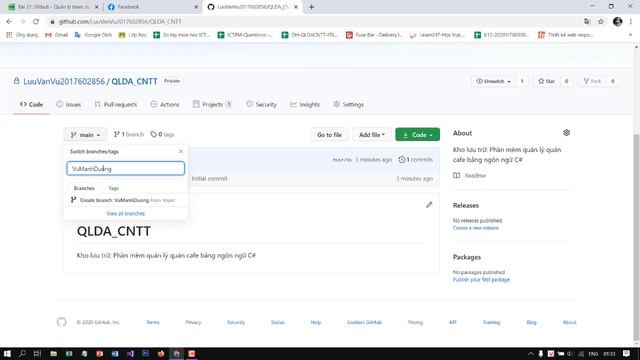Open About settings gear icon

tap(566, 133)
